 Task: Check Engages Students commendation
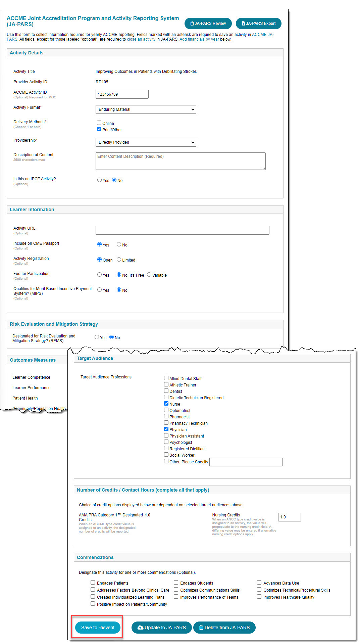(176, 583)
